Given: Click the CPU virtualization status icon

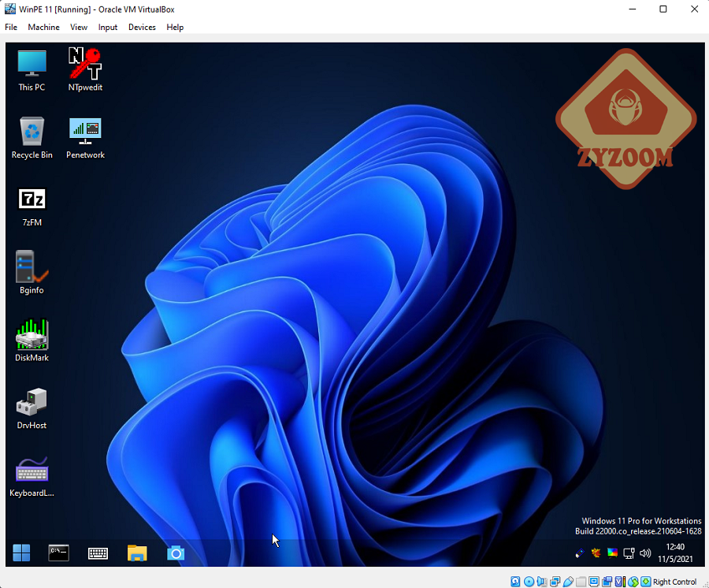Looking at the screenshot, I should (x=620, y=582).
